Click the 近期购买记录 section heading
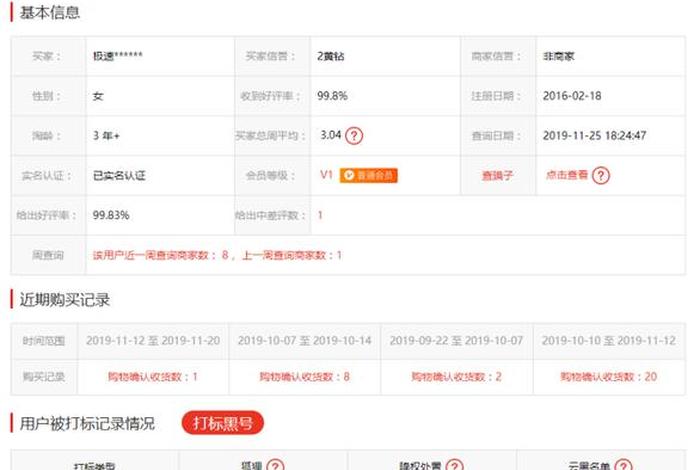The height and width of the screenshot is (470, 700). 65,299
